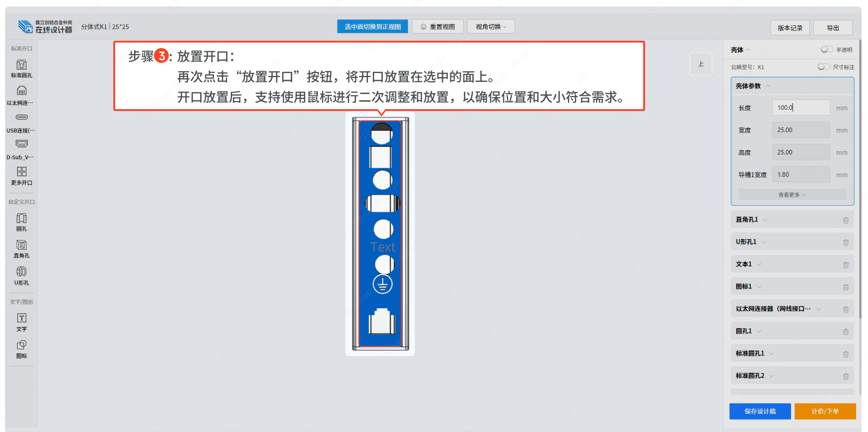The height and width of the screenshot is (432, 868).
Task: Click the 重置视图 reset view button
Action: tap(437, 27)
